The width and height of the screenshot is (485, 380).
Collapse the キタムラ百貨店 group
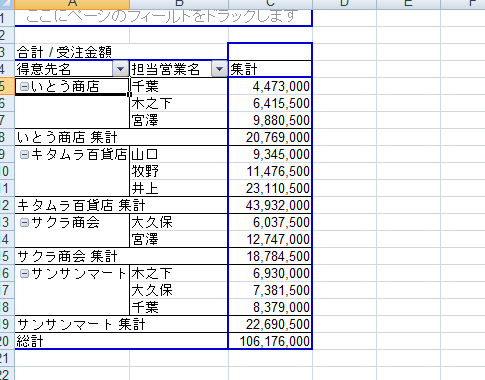coord(24,154)
